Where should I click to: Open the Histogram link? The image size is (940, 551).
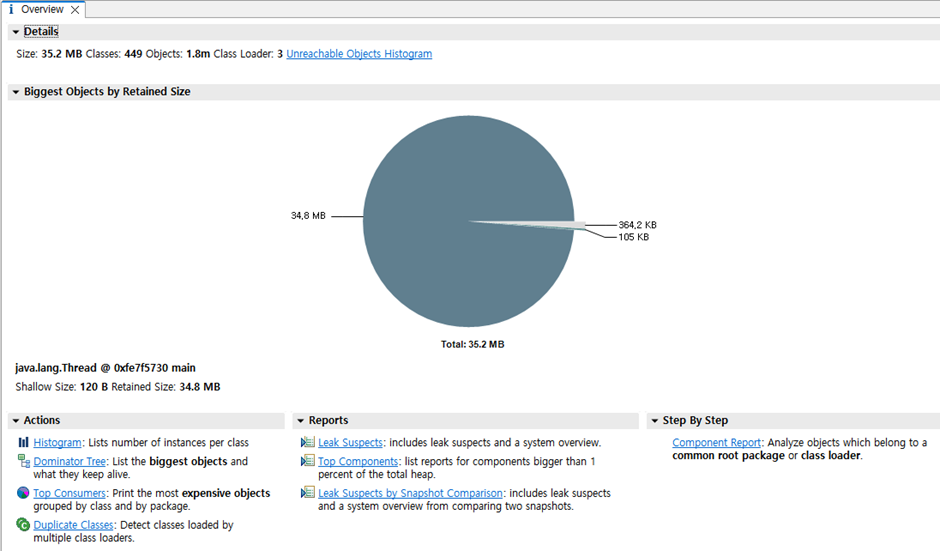(58, 442)
